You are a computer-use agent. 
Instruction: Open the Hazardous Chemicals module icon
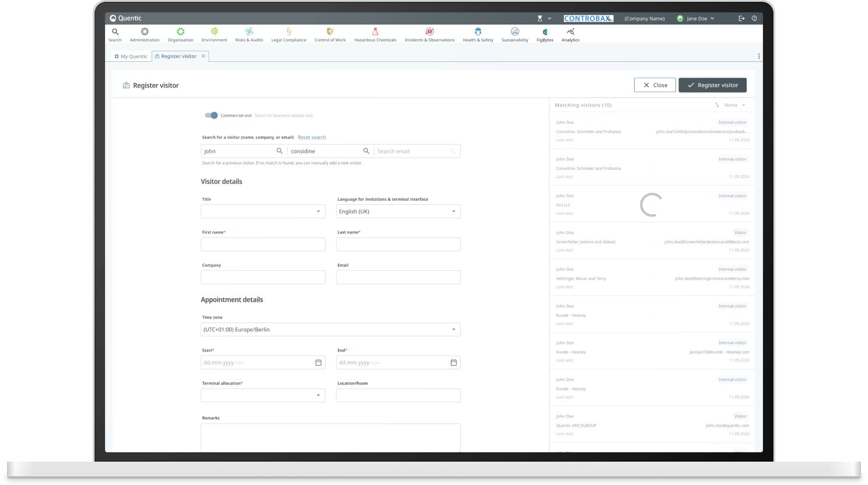375,32
